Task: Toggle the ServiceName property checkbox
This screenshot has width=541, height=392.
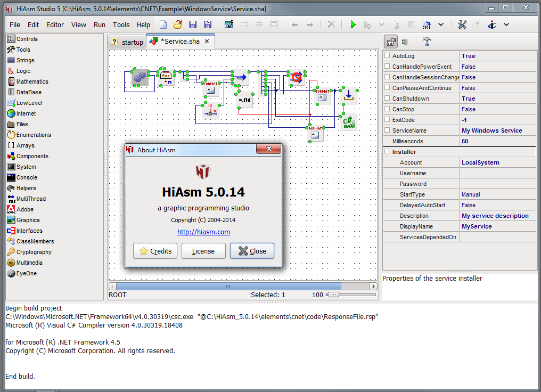Action: click(x=387, y=130)
